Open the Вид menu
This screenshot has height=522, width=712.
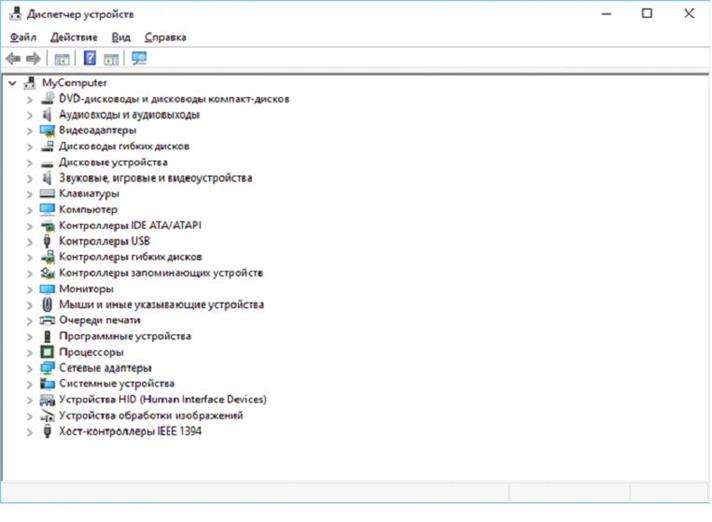click(121, 37)
